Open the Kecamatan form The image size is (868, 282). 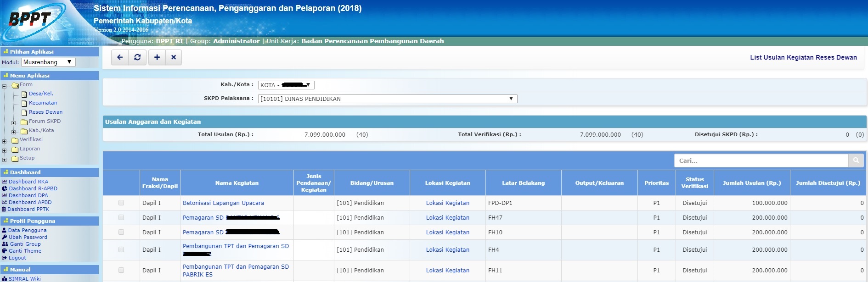[x=43, y=103]
